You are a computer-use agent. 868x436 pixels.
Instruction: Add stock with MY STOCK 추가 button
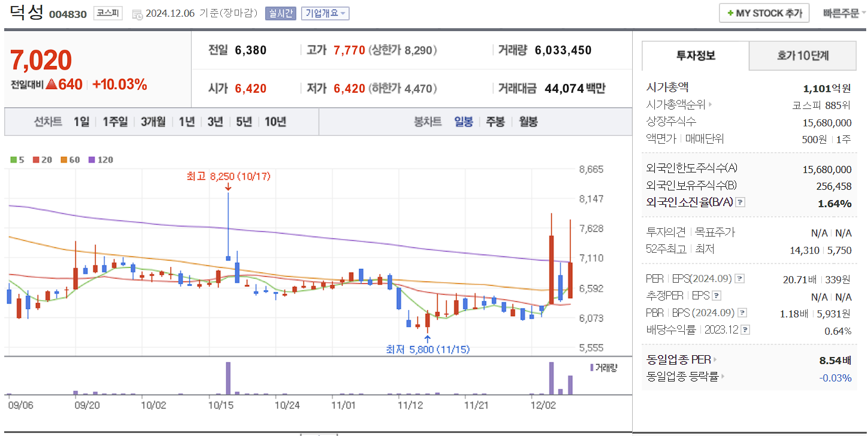[764, 13]
